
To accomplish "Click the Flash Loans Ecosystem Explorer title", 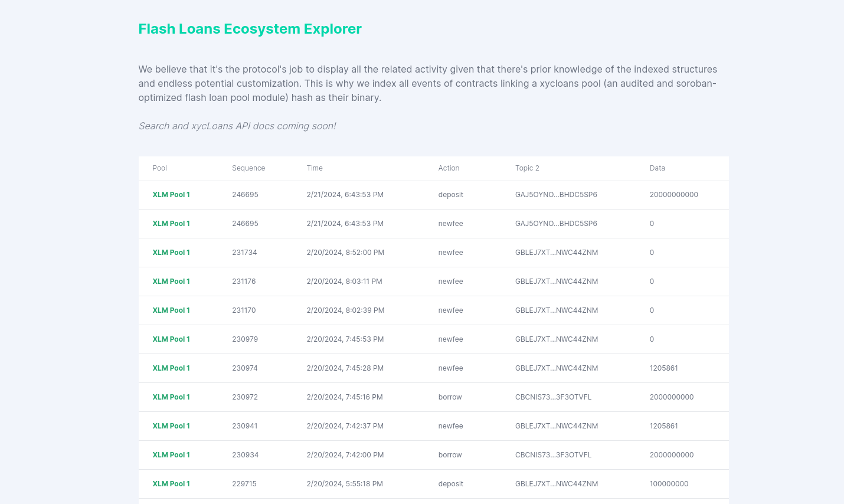I will [250, 29].
